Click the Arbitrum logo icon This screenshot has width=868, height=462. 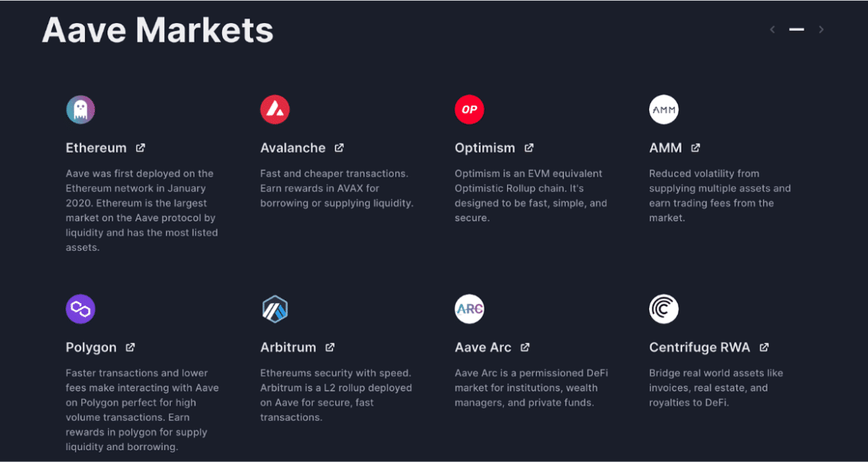pos(275,309)
